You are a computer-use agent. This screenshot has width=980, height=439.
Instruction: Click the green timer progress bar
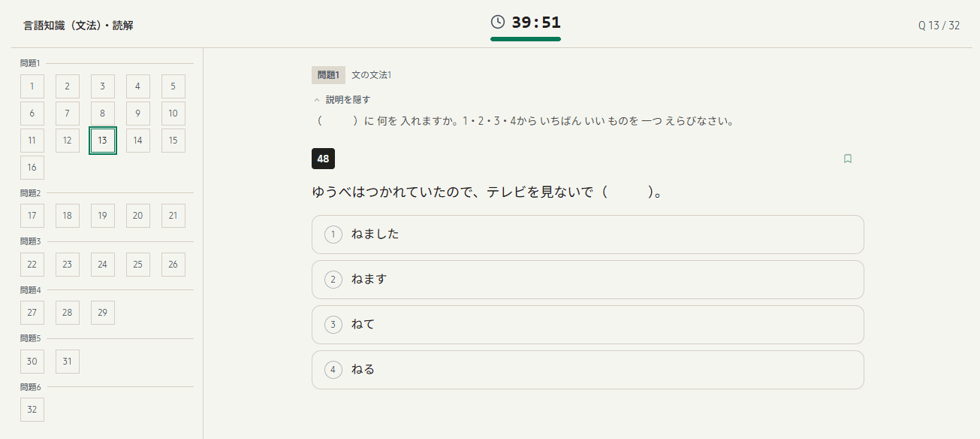pos(525,38)
